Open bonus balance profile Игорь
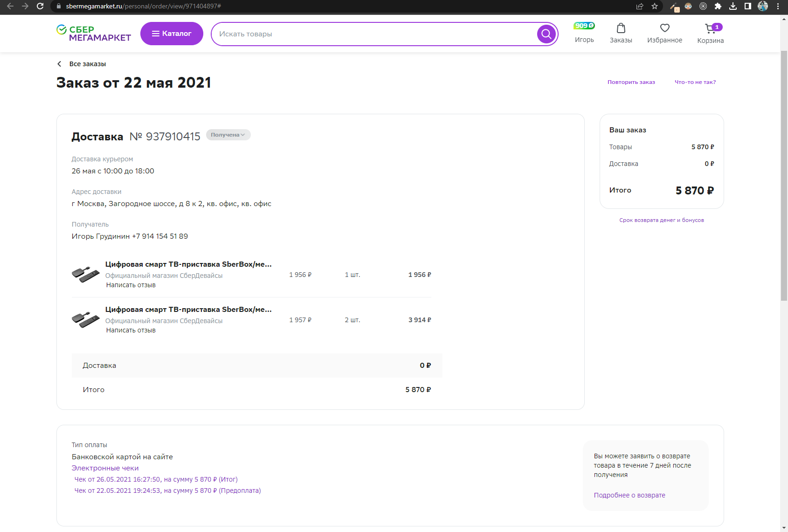 (584, 33)
